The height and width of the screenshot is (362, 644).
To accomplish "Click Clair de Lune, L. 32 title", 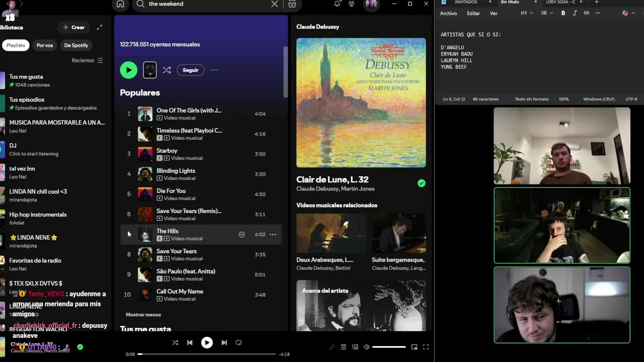I will click(x=332, y=179).
